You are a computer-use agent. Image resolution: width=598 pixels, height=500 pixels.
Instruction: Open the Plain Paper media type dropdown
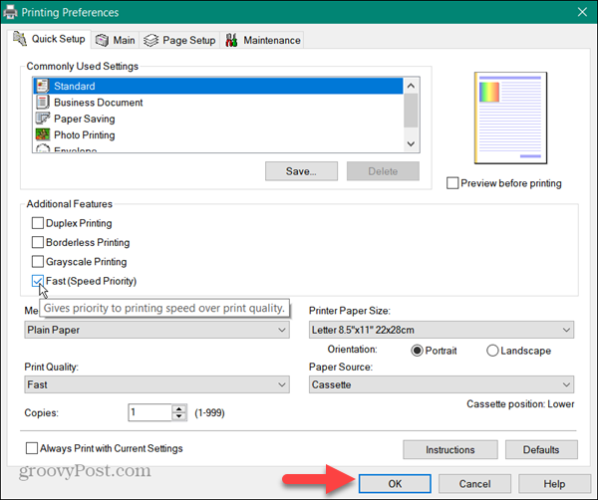(x=157, y=330)
